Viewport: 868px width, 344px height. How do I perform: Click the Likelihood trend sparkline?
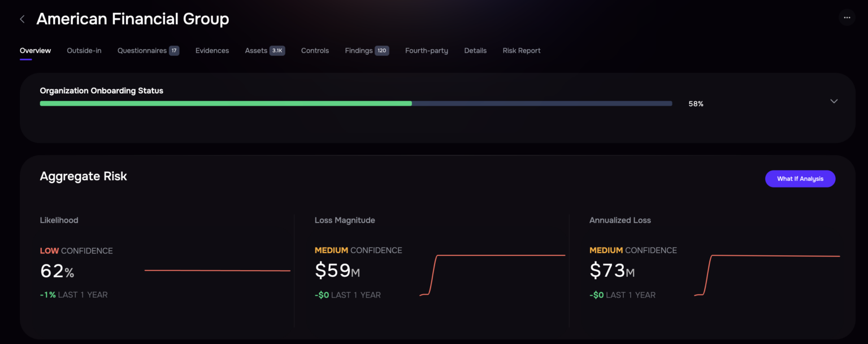click(x=218, y=271)
